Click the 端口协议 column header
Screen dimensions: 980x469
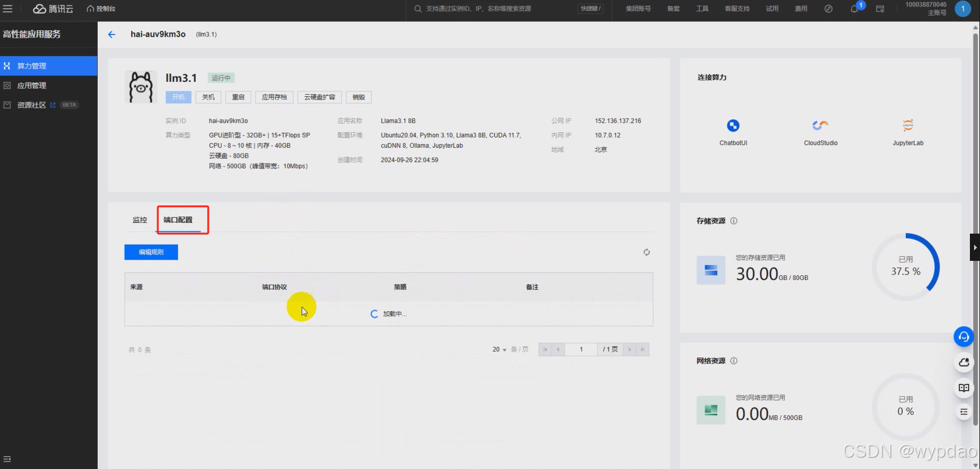275,287
